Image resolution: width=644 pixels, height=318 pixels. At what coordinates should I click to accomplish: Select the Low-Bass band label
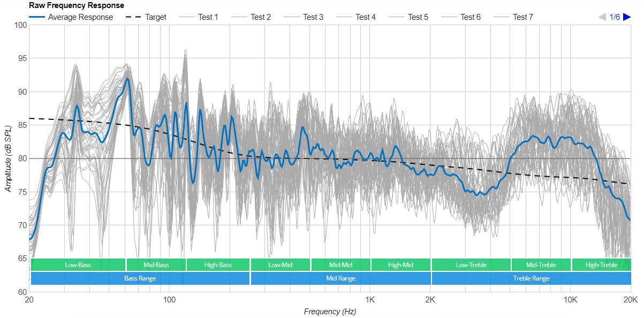coord(78,264)
